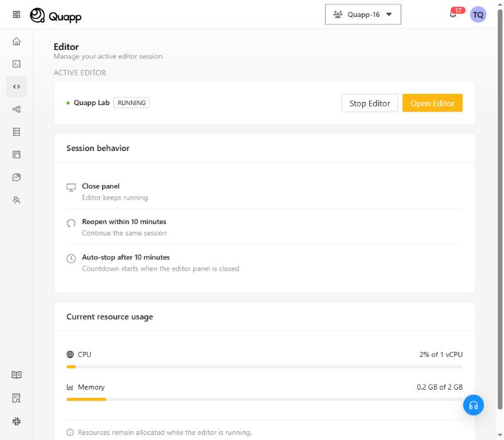
Task: Click the Stop Editor button
Action: click(370, 103)
